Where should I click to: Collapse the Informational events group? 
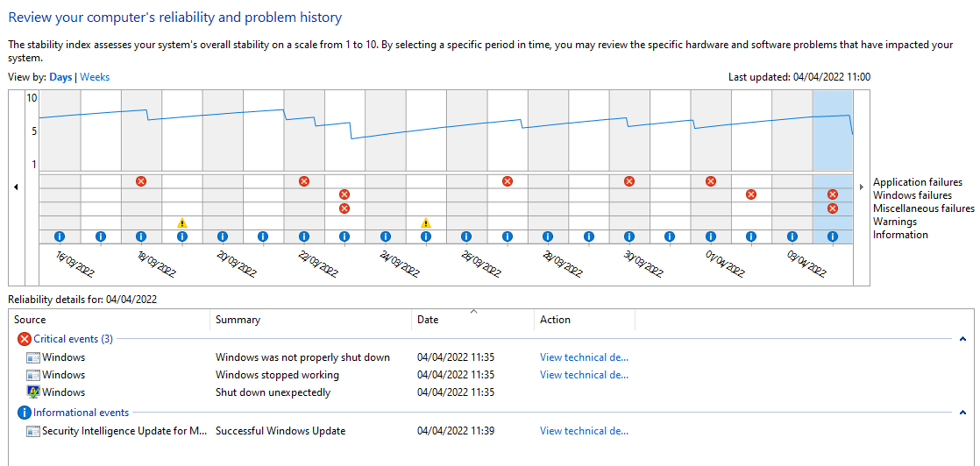[963, 413]
